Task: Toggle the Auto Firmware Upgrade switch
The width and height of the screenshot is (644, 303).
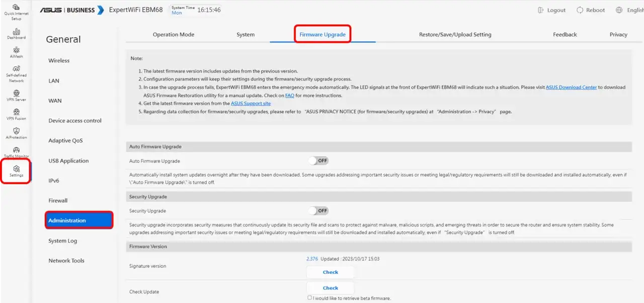Action: [318, 161]
